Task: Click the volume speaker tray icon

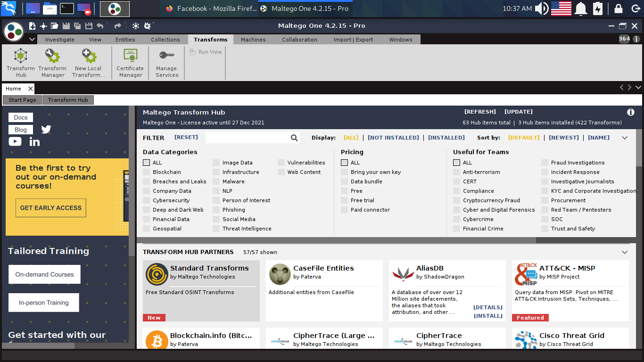Action: [542, 8]
